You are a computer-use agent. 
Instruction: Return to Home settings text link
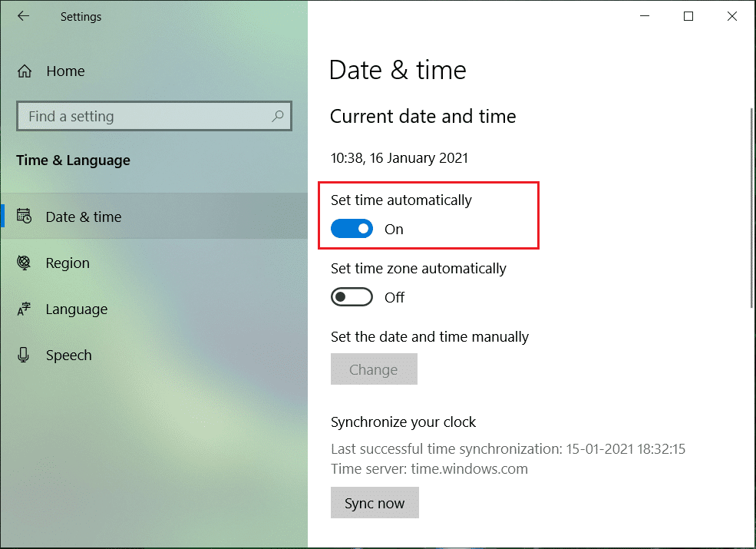65,71
